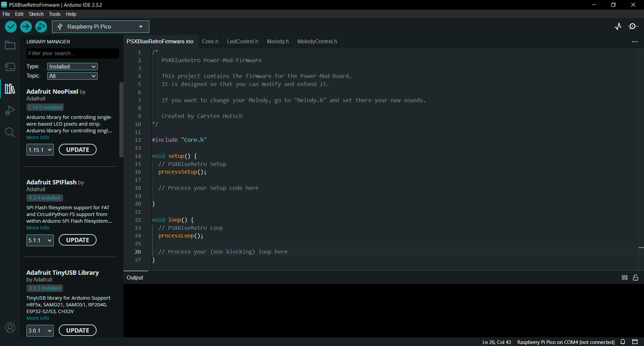Viewport: 644px width, 346px height.
Task: Click the library search input field
Action: (x=72, y=53)
